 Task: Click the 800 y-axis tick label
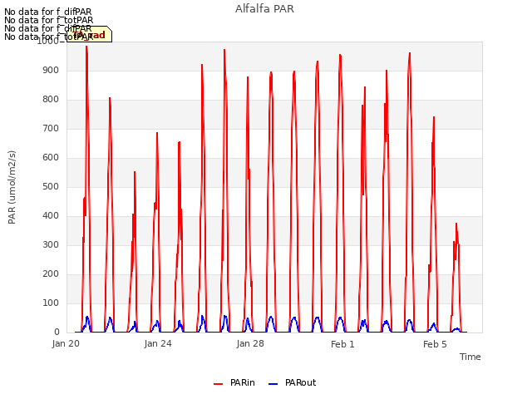51,100
